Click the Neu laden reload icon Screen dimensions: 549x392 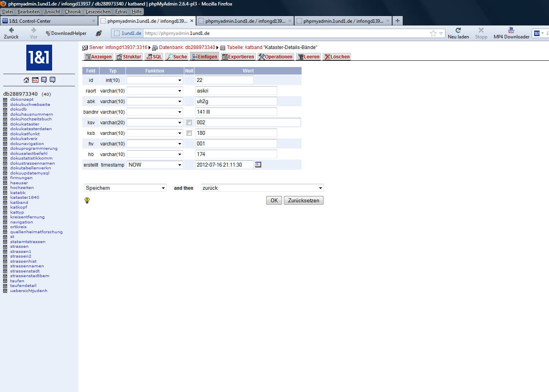458,30
